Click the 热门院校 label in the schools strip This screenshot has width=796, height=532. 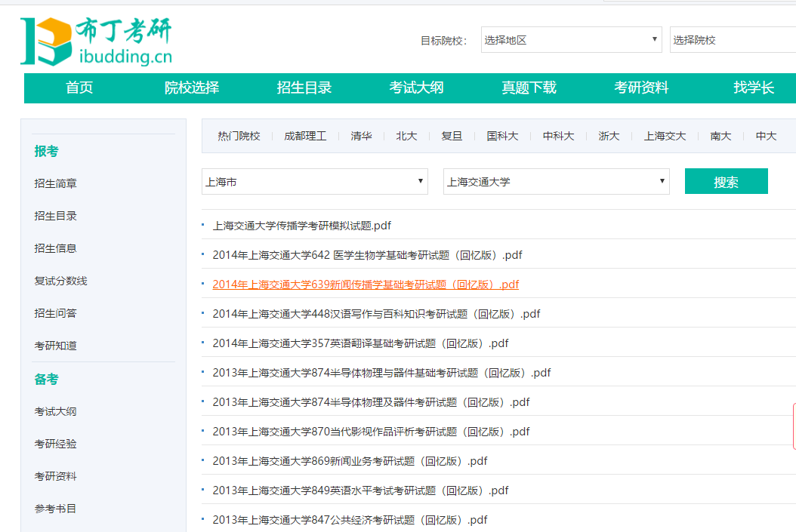(x=239, y=136)
